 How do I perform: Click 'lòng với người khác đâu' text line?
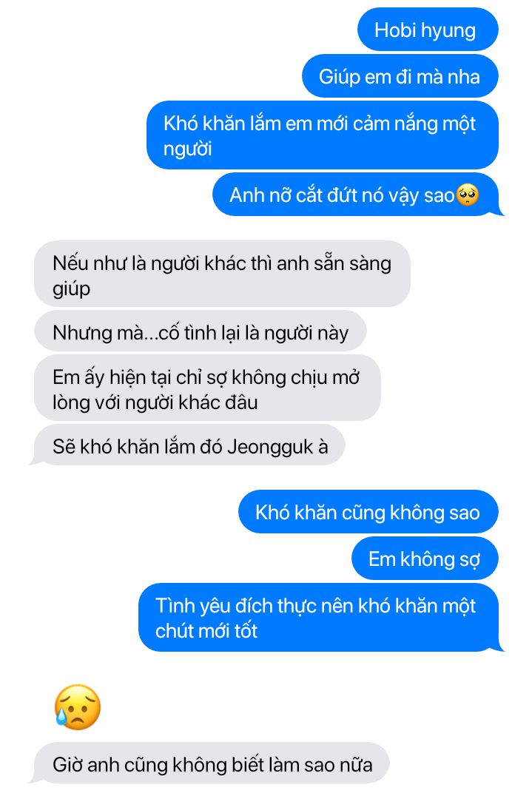tap(155, 402)
